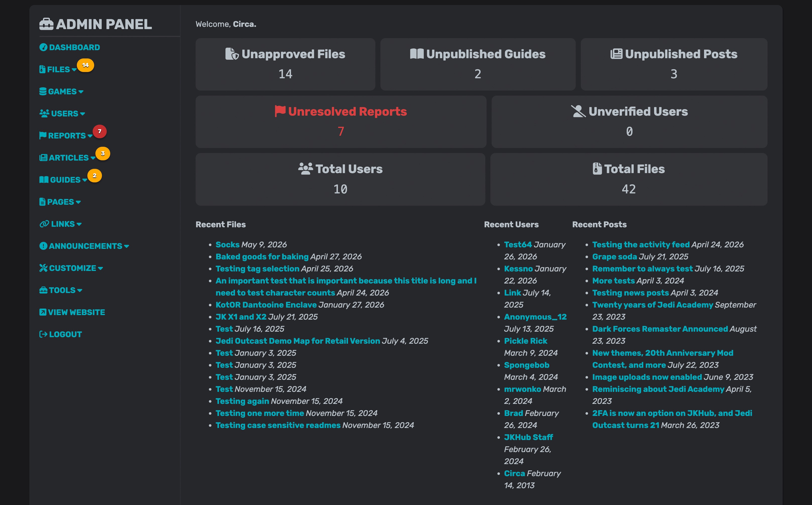Click the Admin Panel toolbox icon

pyautogui.click(x=46, y=24)
